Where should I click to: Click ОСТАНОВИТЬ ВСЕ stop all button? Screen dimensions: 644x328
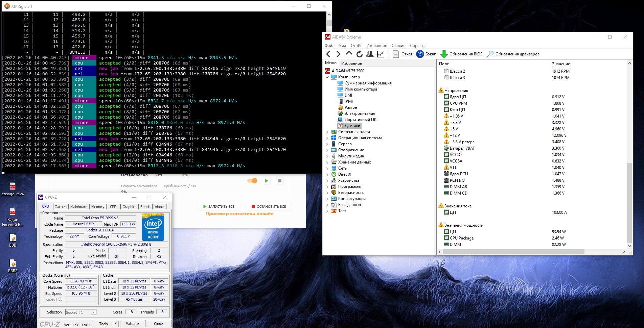pos(269,206)
